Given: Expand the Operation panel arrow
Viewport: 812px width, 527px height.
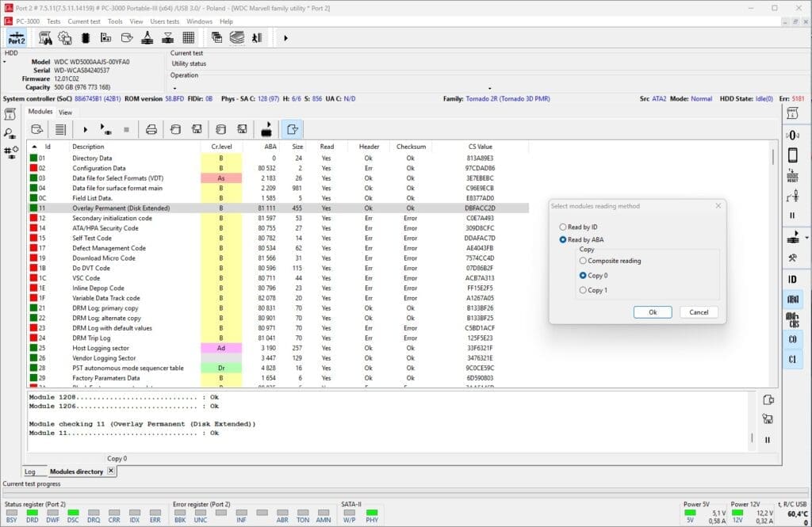Looking at the screenshot, I should (174, 88).
